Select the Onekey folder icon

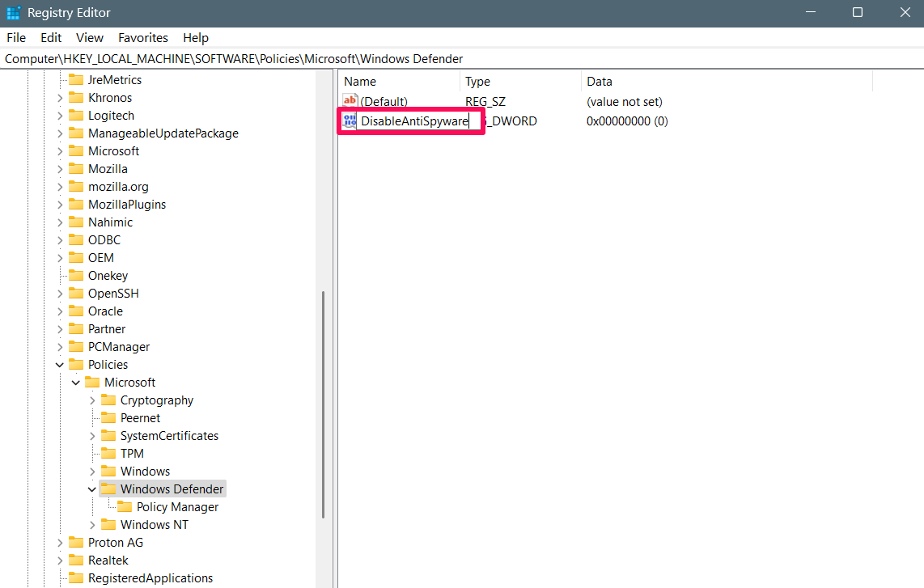76,275
